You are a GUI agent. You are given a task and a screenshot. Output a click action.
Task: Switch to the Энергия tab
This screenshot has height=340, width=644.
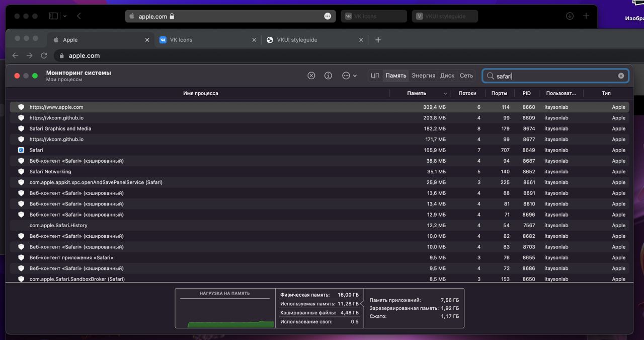tap(423, 76)
